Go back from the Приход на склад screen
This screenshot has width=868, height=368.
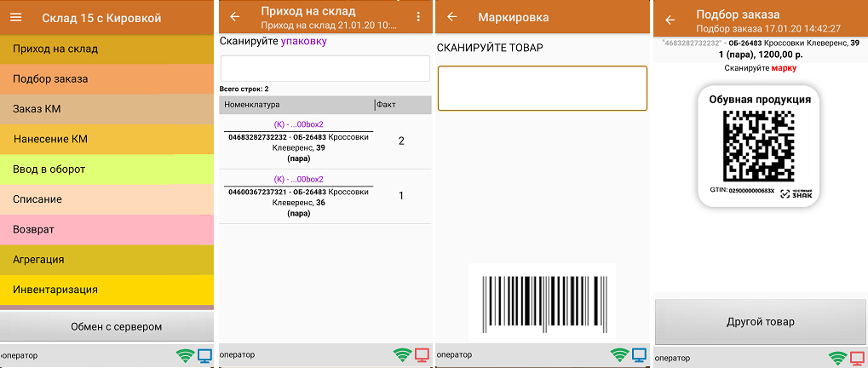[235, 16]
